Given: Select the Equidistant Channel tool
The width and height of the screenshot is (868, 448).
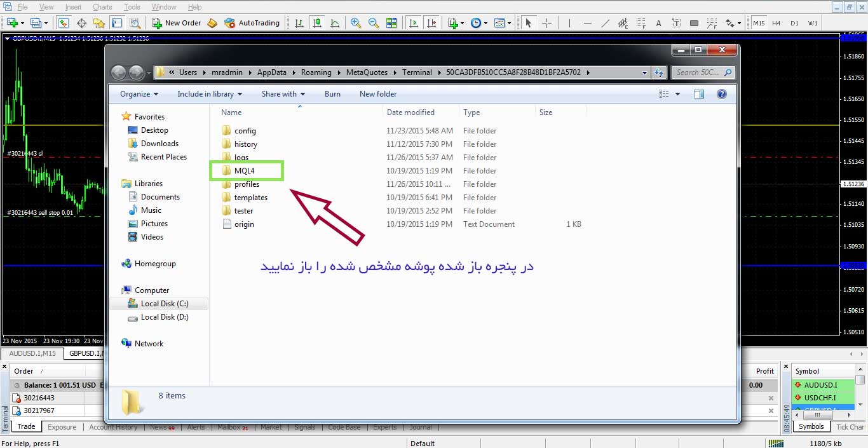Looking at the screenshot, I should tap(623, 23).
